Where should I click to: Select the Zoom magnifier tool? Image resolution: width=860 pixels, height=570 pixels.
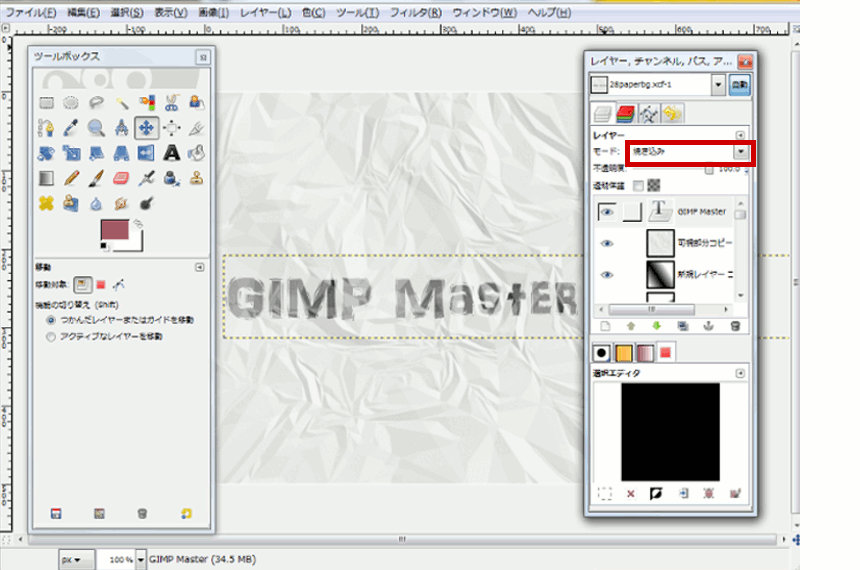[x=97, y=128]
